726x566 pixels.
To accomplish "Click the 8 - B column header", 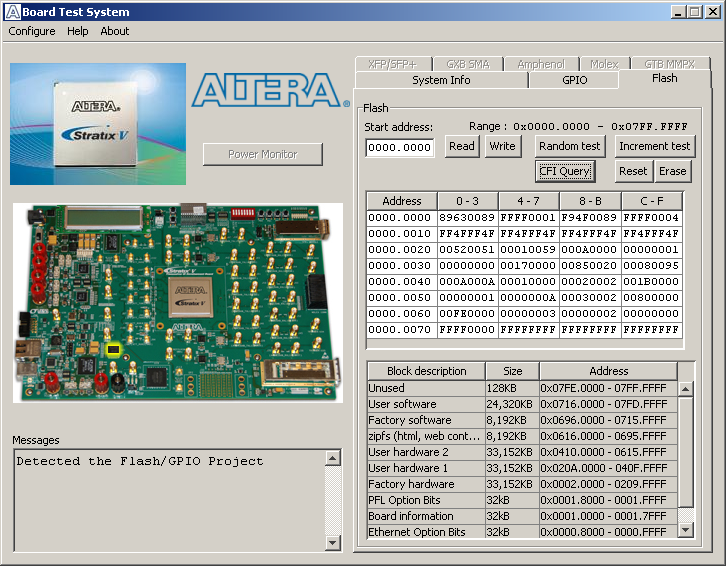I will 590,201.
